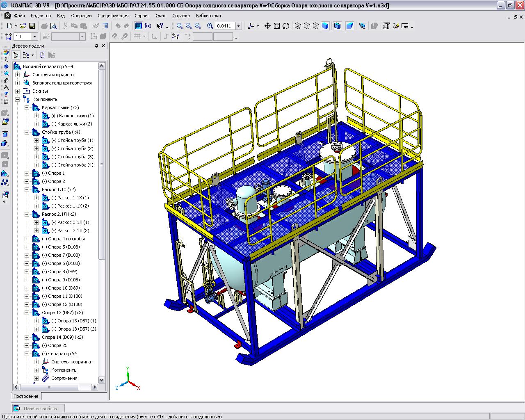Collapse the Компоненты tree node
Viewport: 525px width, 420px height.
[x=18, y=99]
